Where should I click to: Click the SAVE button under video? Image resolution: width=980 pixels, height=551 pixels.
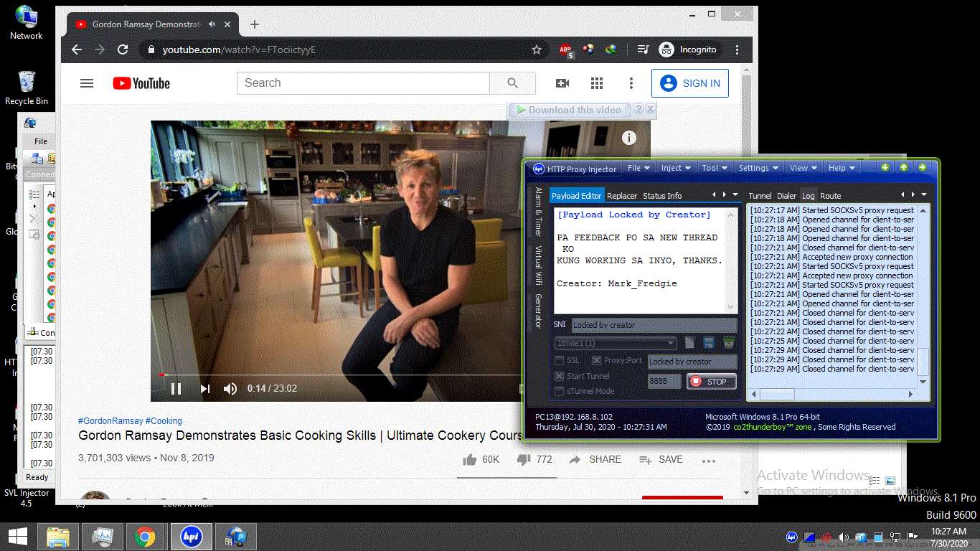click(x=661, y=459)
